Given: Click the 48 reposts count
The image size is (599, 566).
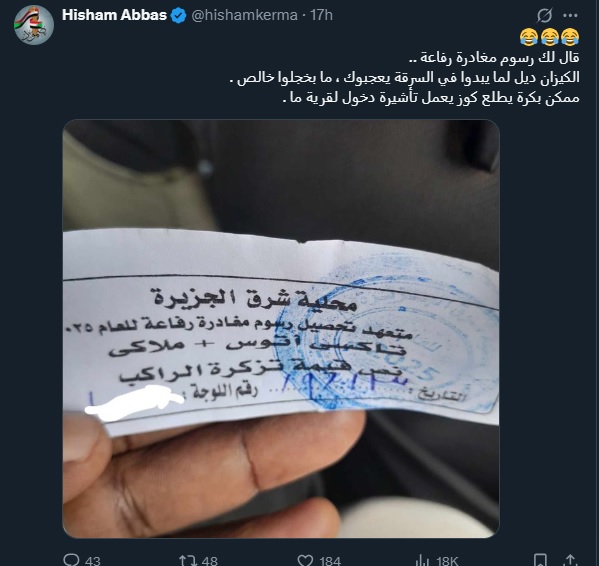Looking at the screenshot, I should [209, 561].
